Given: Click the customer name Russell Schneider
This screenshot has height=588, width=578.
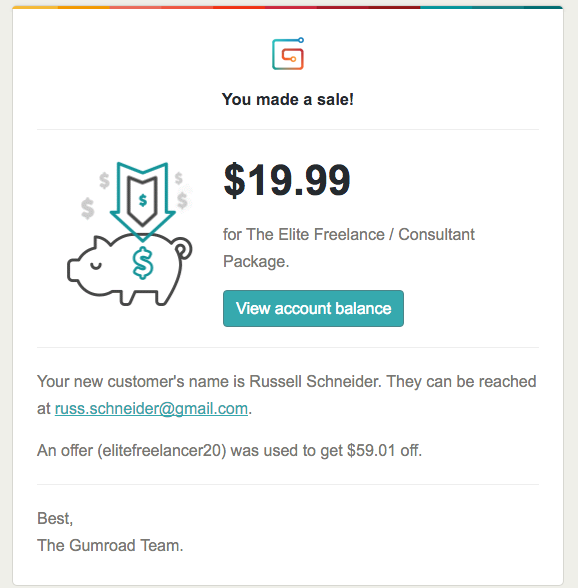Looking at the screenshot, I should 315,381.
